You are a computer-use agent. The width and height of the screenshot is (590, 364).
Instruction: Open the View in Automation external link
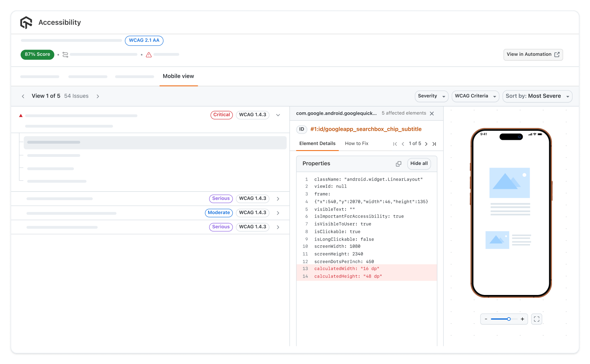tap(533, 54)
